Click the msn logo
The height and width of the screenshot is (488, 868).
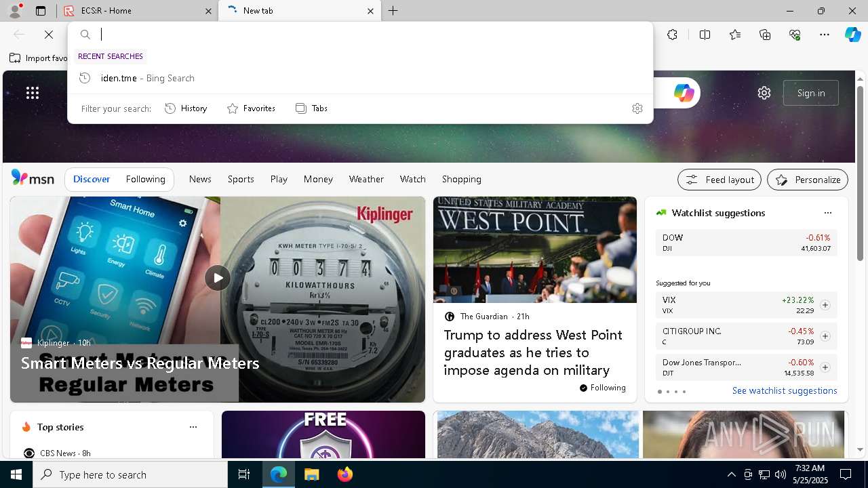[33, 178]
